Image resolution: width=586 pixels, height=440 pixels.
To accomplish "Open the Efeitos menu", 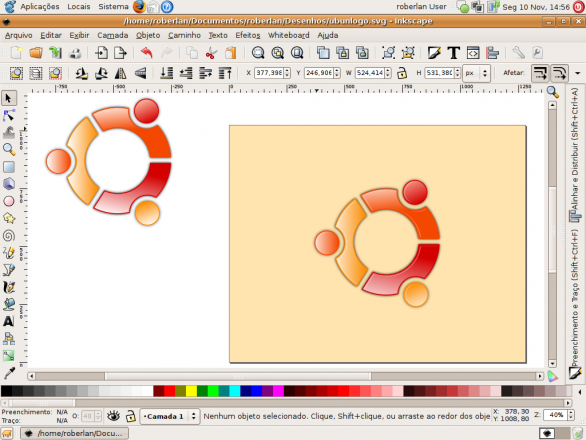I will 247,35.
